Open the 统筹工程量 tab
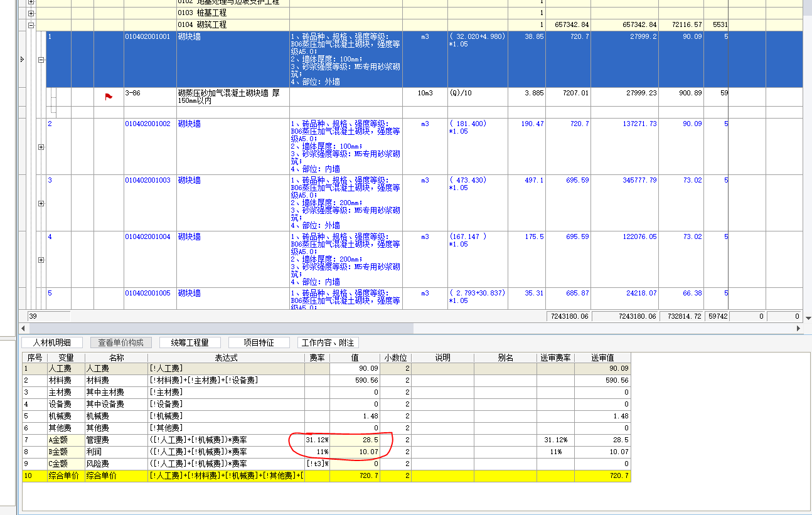Viewport: 812px width, 515px height. coord(190,342)
